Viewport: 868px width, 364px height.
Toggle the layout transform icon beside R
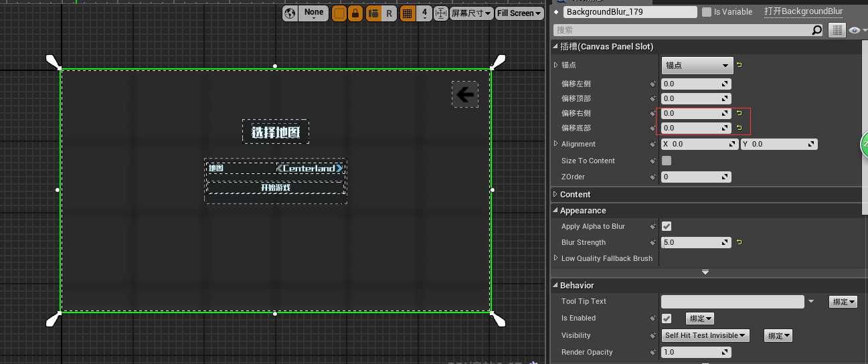pyautogui.click(x=373, y=13)
